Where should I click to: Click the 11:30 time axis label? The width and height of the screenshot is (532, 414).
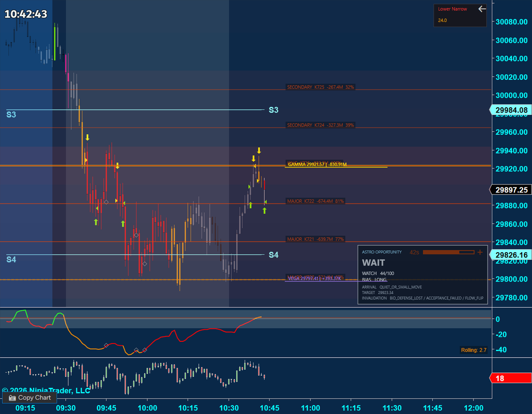click(x=392, y=408)
